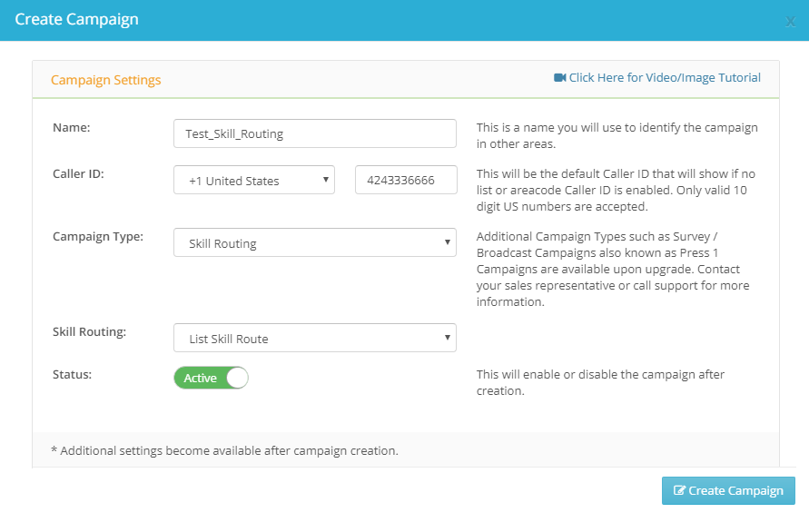Expand the Campaign Type dropdown
Viewport: 809px width, 532px height.
(315, 242)
